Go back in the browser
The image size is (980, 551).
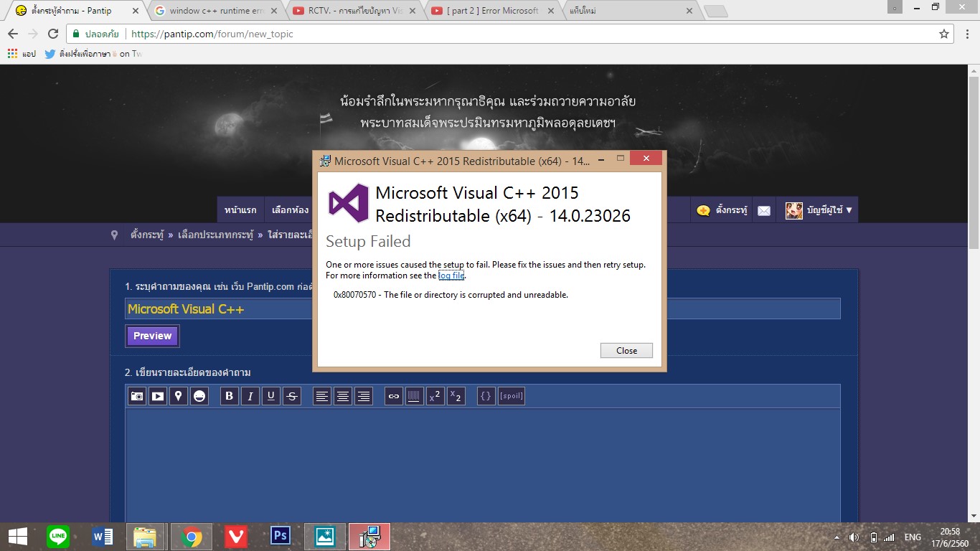tap(13, 34)
